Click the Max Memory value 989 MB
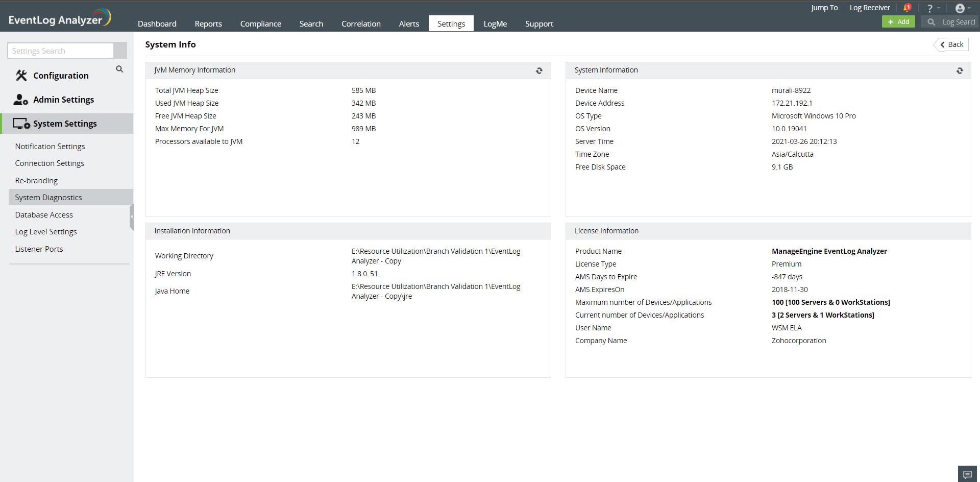The height and width of the screenshot is (482, 980). (x=363, y=129)
